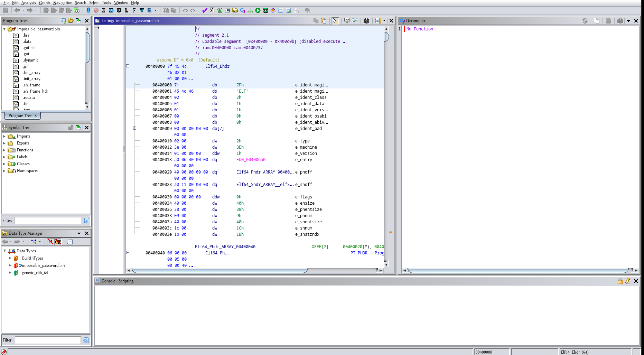Image resolution: width=644 pixels, height=355 pixels.
Task: Click collapse-all icon in Data Type Manager
Action: (x=70, y=242)
